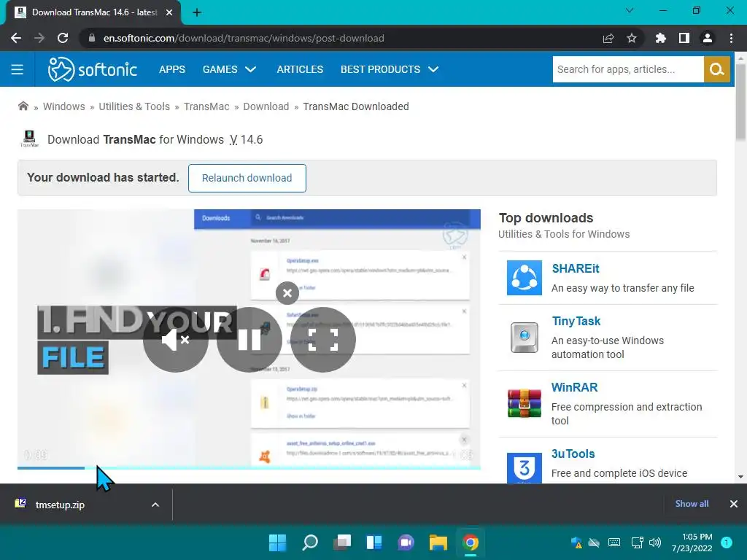Open the SHAREit title link
Image resolution: width=747 pixels, height=560 pixels.
[575, 268]
